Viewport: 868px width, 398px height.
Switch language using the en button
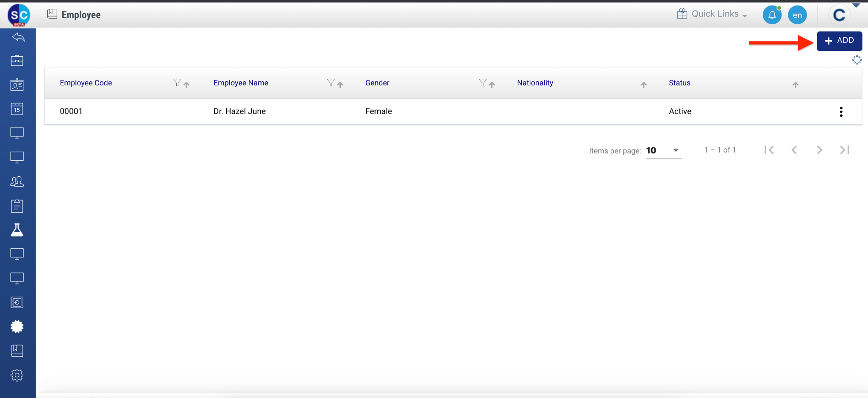(x=797, y=15)
